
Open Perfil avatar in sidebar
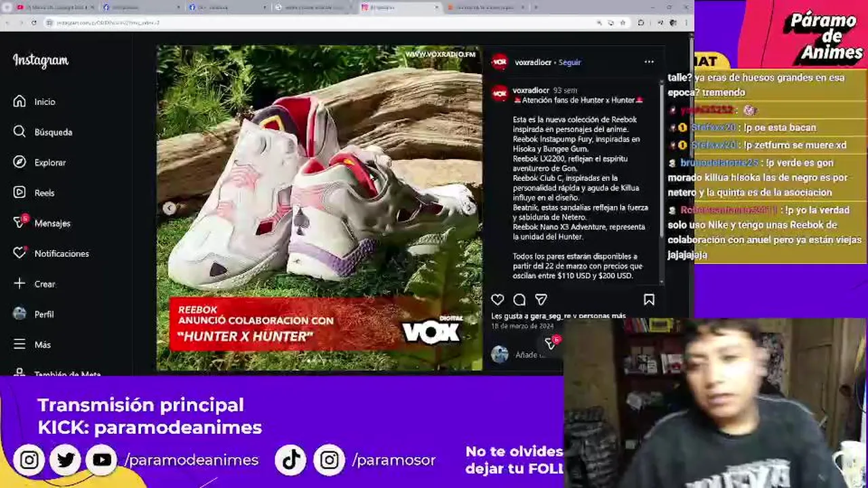tap(20, 314)
